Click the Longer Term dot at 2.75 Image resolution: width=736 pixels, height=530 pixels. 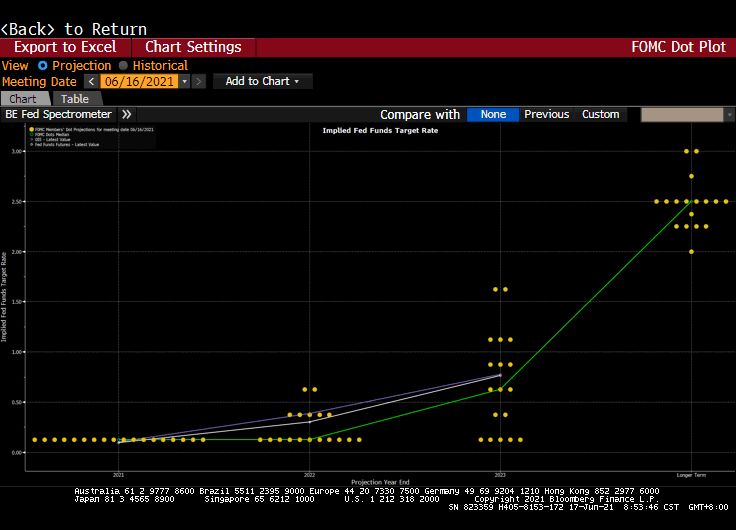(691, 177)
